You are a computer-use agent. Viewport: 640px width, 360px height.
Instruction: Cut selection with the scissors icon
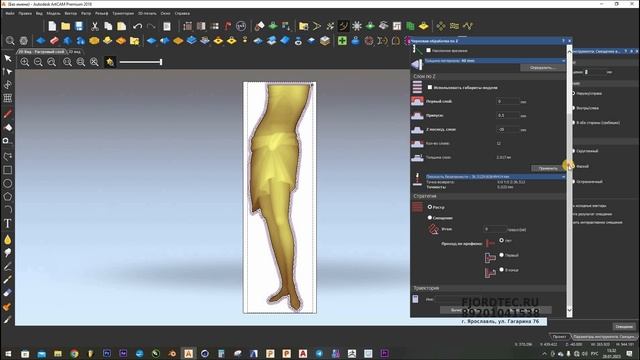[x=95, y=26]
